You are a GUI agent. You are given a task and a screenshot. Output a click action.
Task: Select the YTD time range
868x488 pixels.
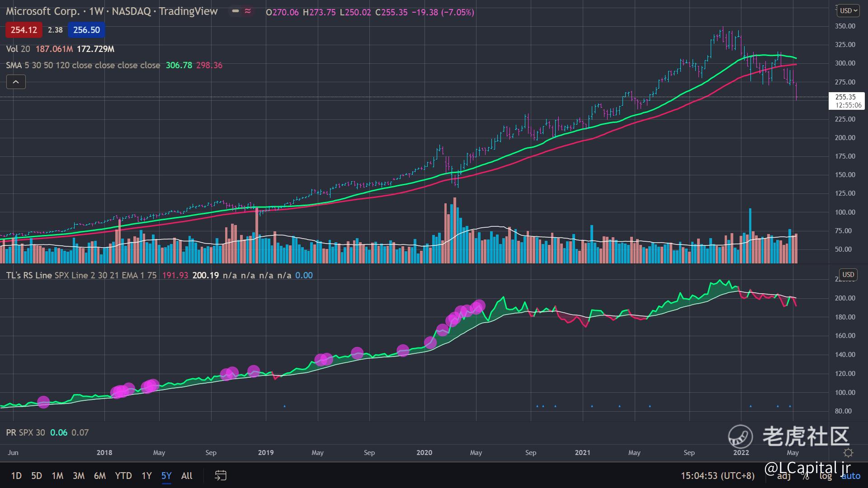pyautogui.click(x=123, y=475)
